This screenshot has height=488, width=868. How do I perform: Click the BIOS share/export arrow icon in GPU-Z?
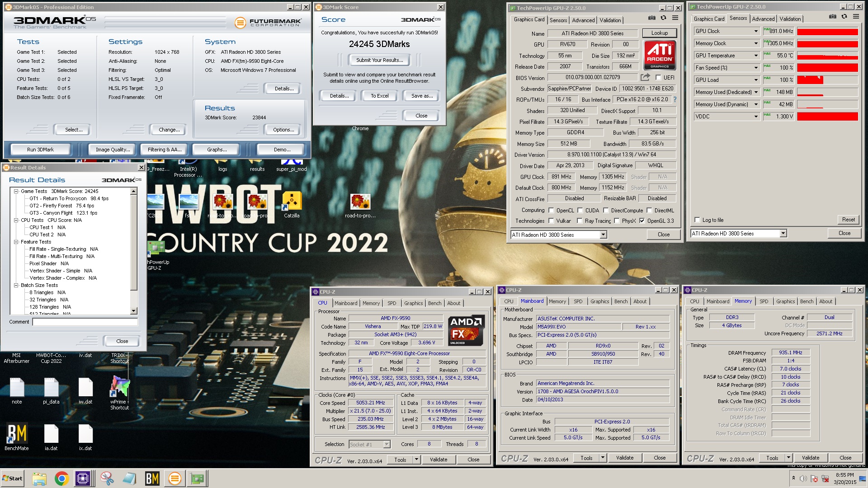(x=645, y=77)
